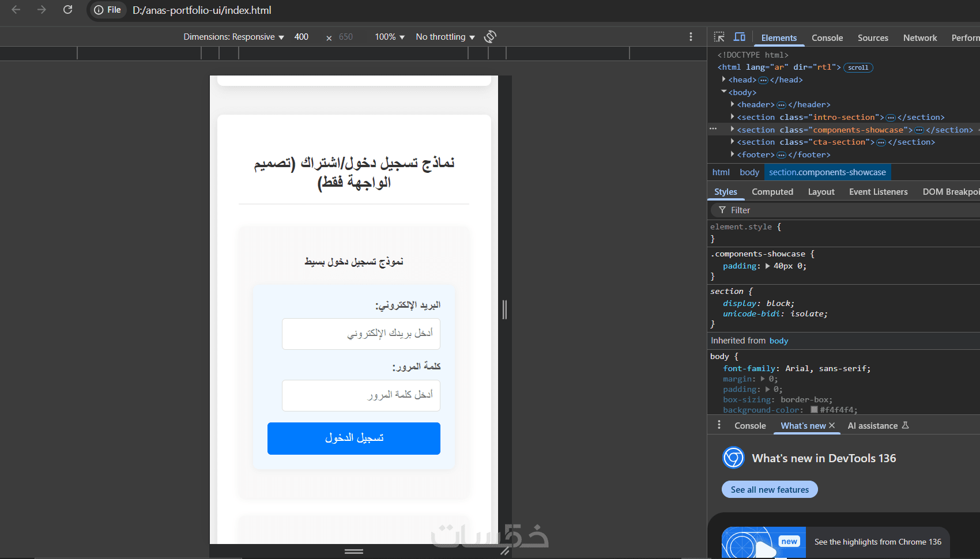Open the AI assistance drawer tab
Image resolution: width=980 pixels, height=559 pixels.
[878, 425]
